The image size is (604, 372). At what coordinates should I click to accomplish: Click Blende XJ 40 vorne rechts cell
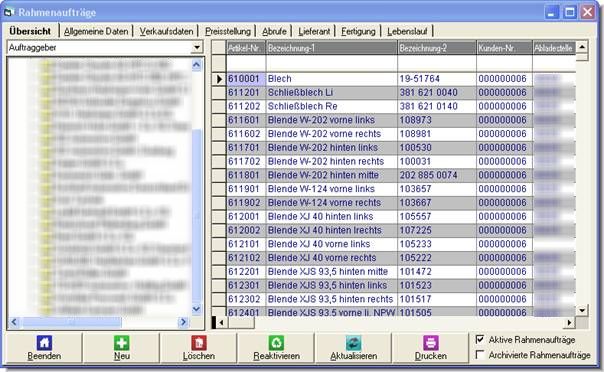click(x=332, y=258)
